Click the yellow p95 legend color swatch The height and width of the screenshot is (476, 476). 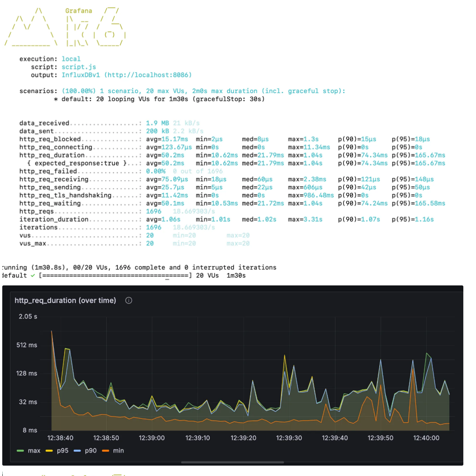click(49, 451)
